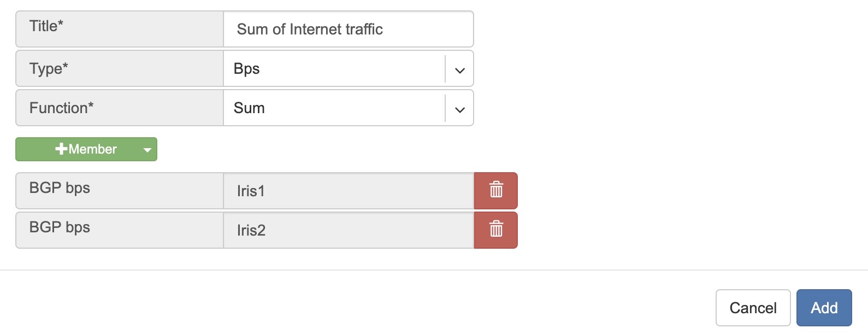Expand the Function dropdown chevron
This screenshot has width=868, height=334.
coord(460,109)
